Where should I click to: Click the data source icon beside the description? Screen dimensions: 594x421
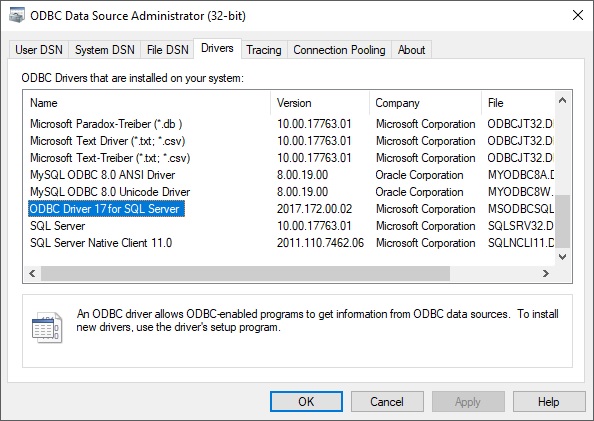47,328
